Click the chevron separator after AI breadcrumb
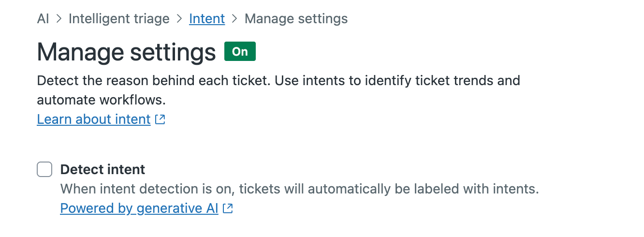The height and width of the screenshot is (237, 644). click(x=59, y=19)
